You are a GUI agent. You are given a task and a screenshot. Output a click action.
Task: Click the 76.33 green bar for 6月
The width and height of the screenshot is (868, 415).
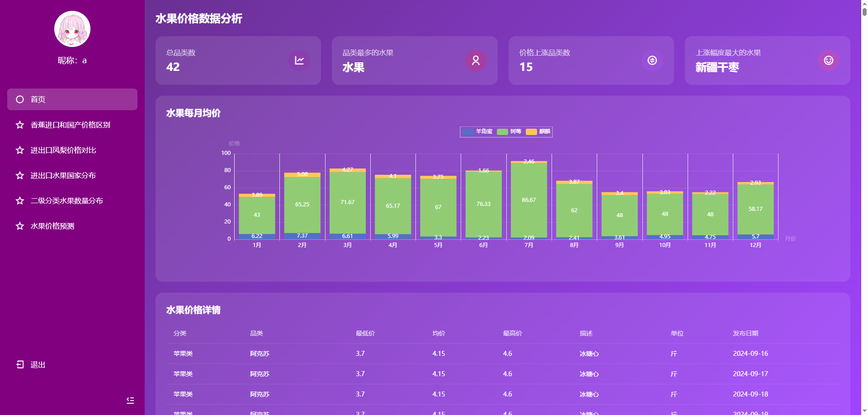coord(484,205)
